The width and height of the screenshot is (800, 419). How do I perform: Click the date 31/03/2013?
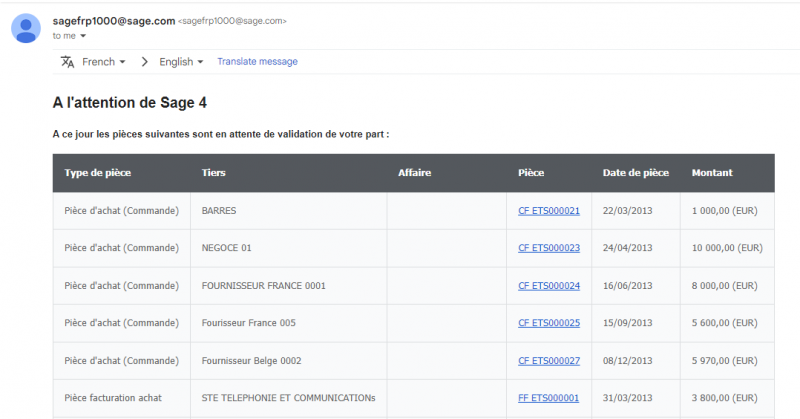pyautogui.click(x=628, y=398)
